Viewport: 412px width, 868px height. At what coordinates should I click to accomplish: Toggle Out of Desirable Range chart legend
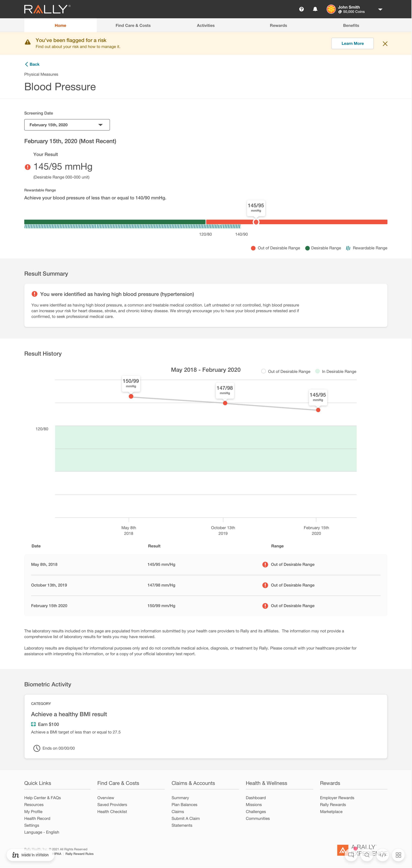(x=264, y=371)
